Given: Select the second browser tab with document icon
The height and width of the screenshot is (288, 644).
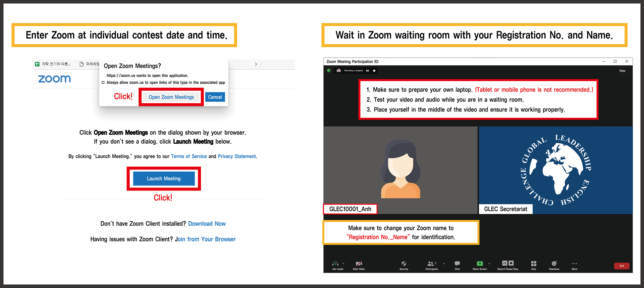Looking at the screenshot, I should click(x=89, y=64).
